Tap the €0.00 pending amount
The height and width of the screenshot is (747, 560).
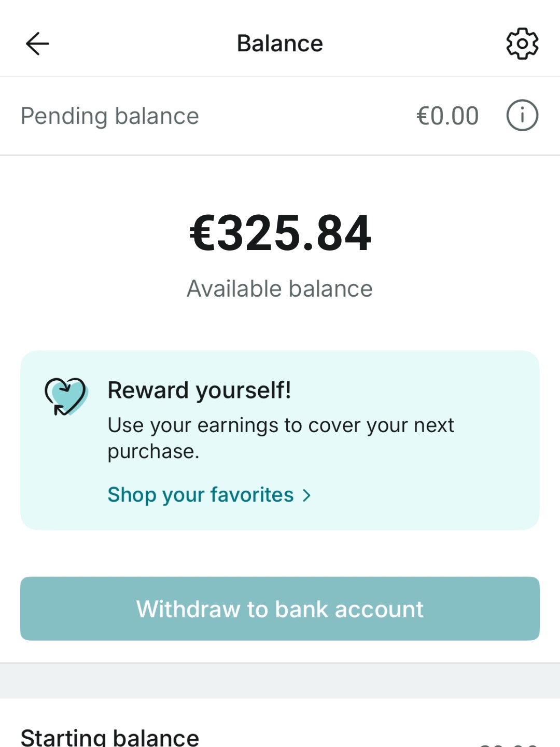click(447, 116)
